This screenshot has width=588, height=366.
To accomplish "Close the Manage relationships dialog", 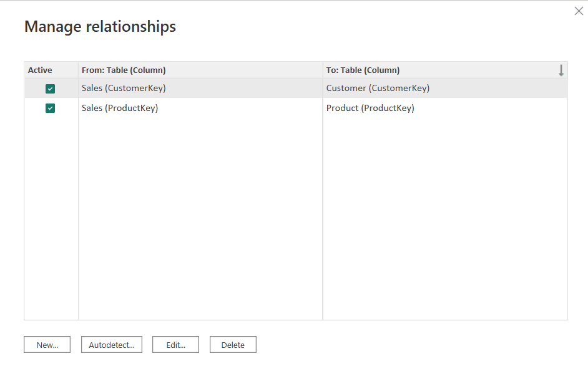I will (579, 11).
